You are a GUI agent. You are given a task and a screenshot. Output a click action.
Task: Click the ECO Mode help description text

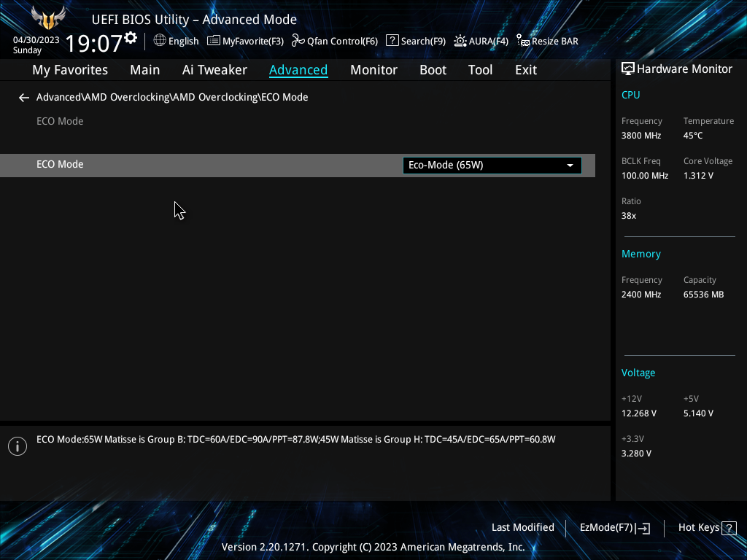pyautogui.click(x=296, y=440)
